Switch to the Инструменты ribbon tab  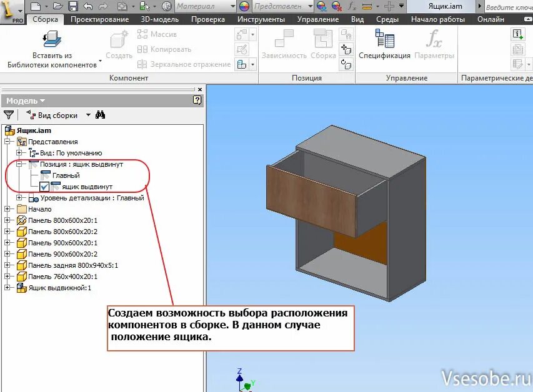[x=261, y=19]
